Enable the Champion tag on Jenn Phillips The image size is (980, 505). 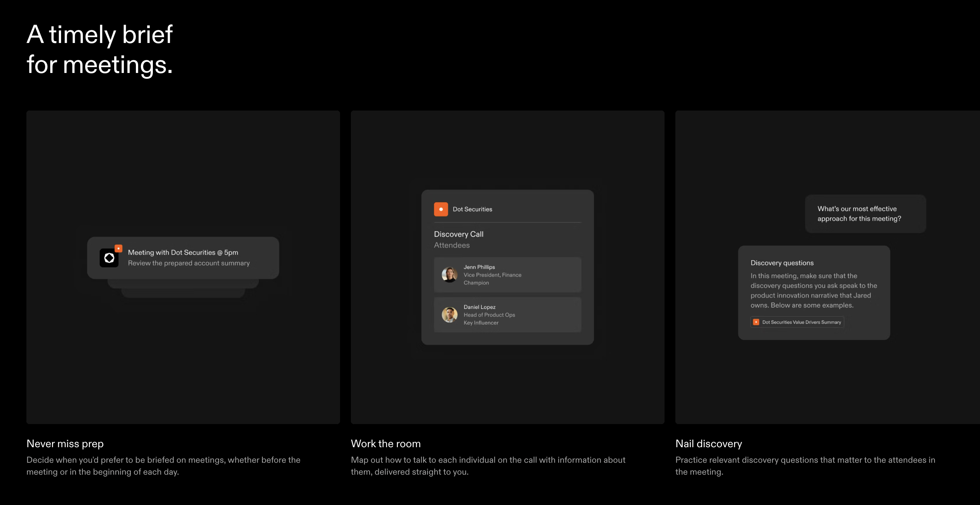476,282
